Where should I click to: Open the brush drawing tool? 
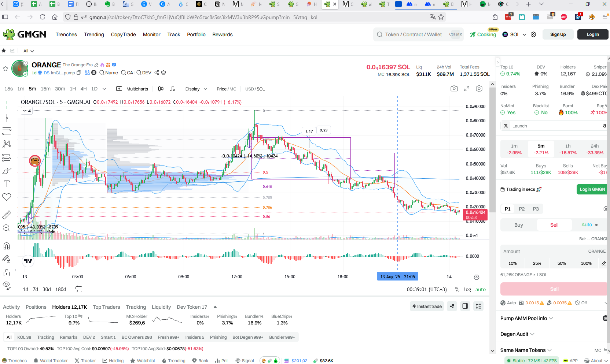click(7, 171)
